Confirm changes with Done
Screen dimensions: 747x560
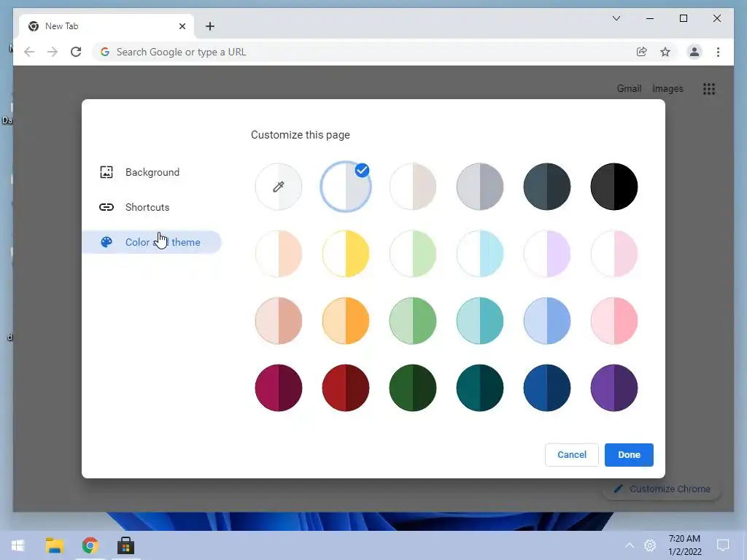coord(629,455)
